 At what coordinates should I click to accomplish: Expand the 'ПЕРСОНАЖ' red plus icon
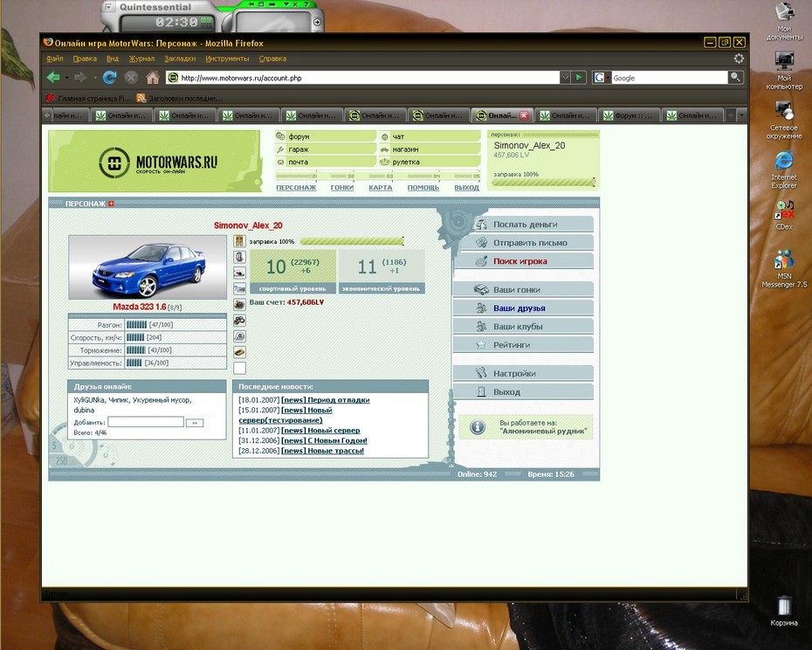click(111, 204)
